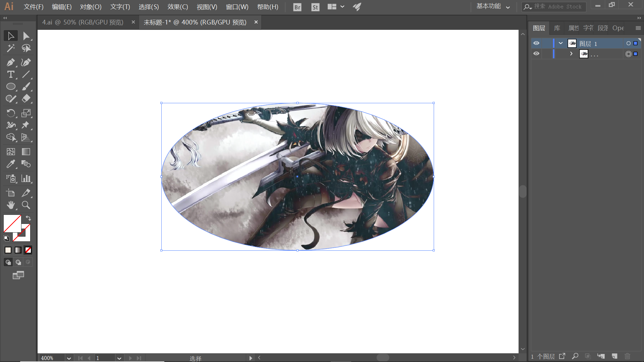Select the Shaper tool

click(11, 99)
